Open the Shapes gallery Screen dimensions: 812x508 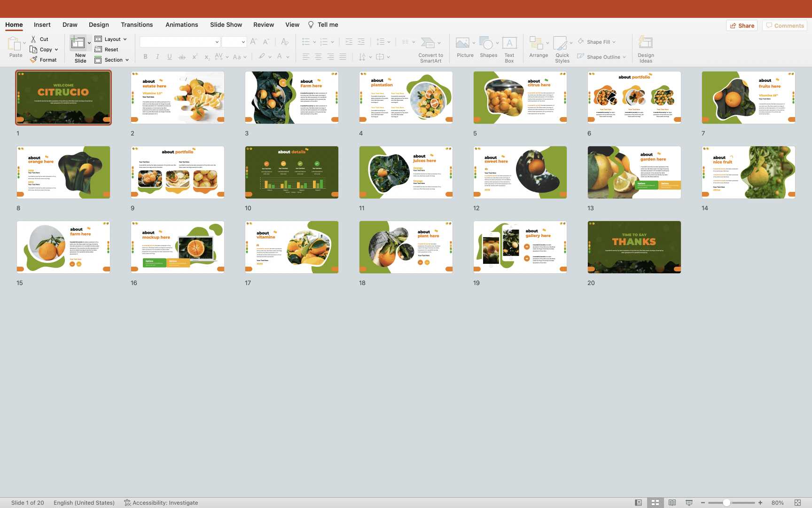(486, 43)
